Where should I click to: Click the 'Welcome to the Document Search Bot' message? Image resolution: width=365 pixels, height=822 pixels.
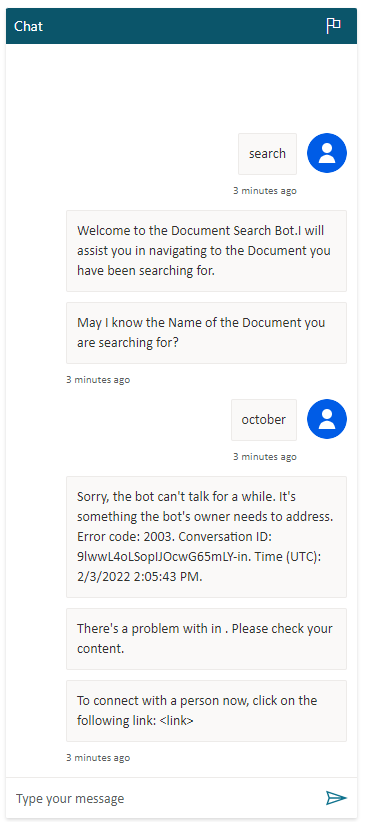coord(206,251)
